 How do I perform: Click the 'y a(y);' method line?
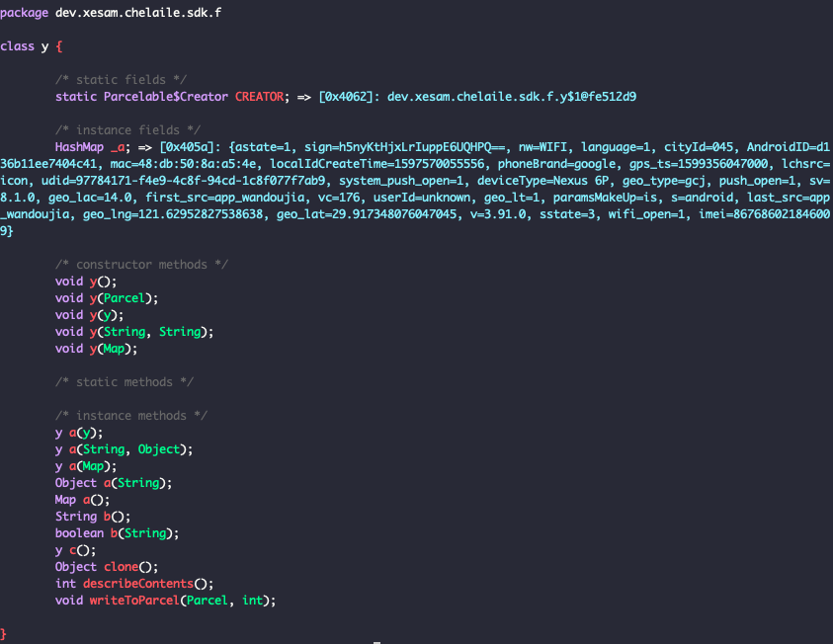click(x=79, y=433)
